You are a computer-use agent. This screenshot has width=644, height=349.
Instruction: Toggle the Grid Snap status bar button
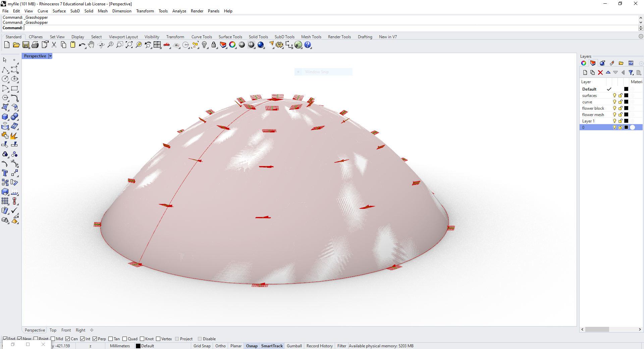(202, 346)
